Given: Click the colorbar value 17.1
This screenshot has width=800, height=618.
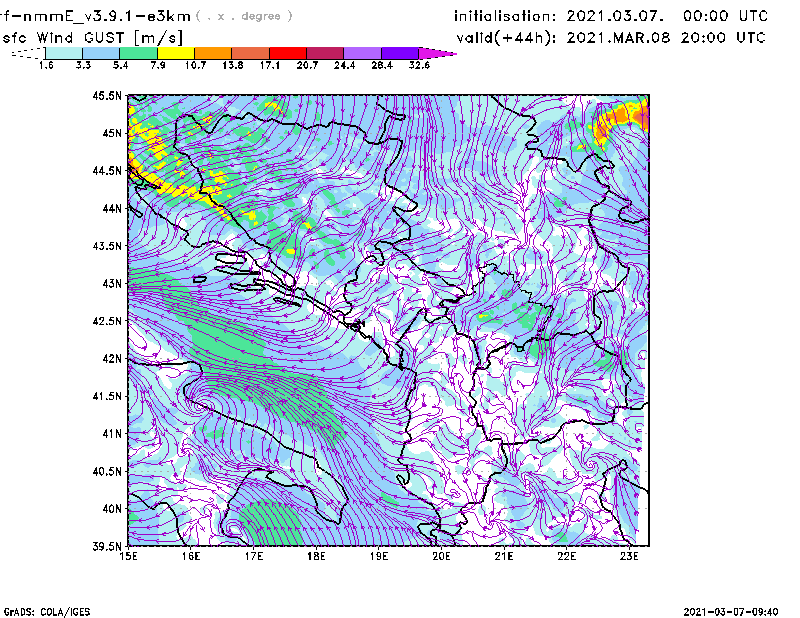Looking at the screenshot, I should (269, 65).
